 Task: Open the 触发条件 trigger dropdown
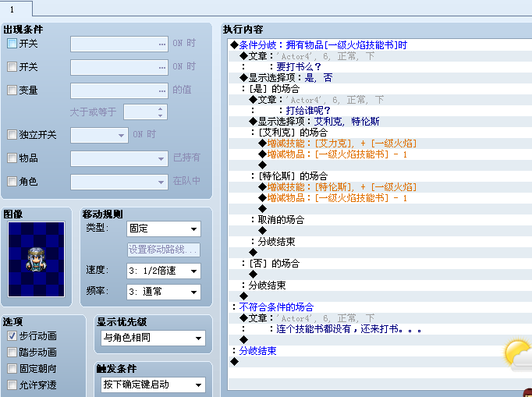click(153, 385)
